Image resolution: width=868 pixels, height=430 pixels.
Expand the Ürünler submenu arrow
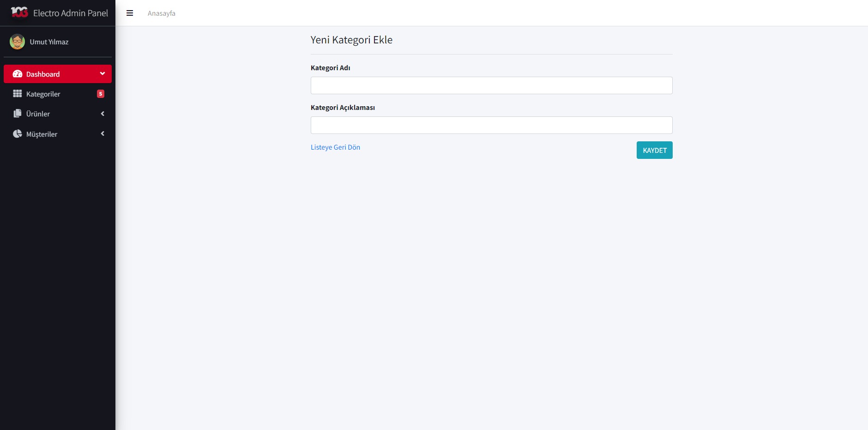coord(102,114)
